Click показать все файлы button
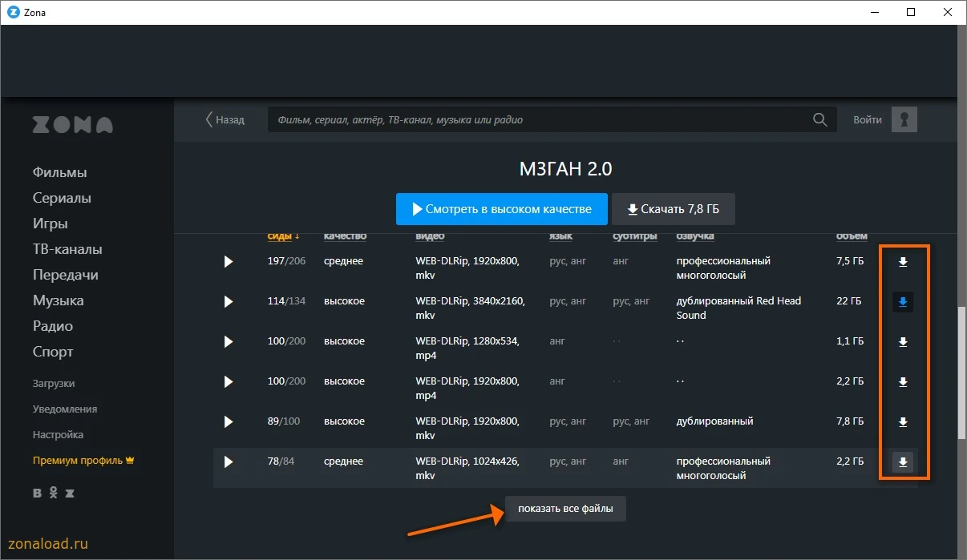The width and height of the screenshot is (967, 560). point(565,509)
